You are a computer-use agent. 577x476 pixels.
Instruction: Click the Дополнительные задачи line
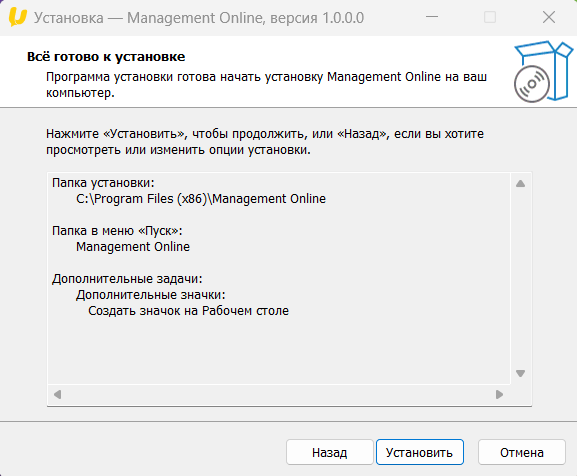127,279
